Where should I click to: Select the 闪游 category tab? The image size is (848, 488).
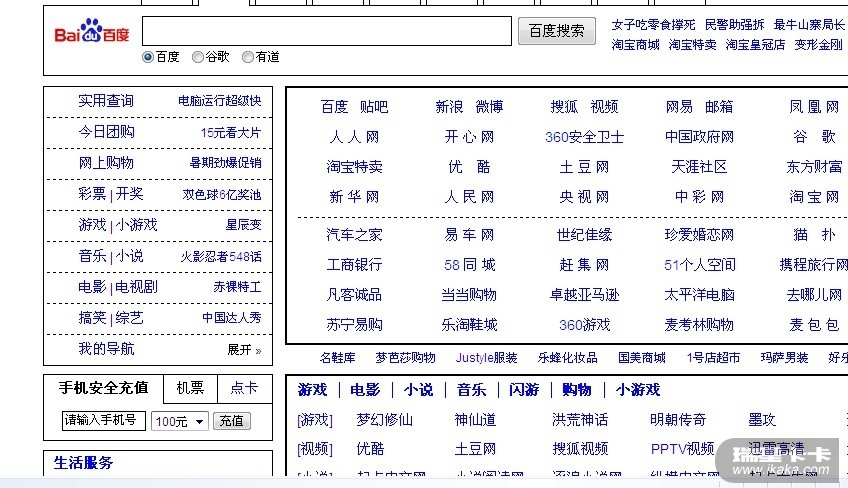pos(524,390)
